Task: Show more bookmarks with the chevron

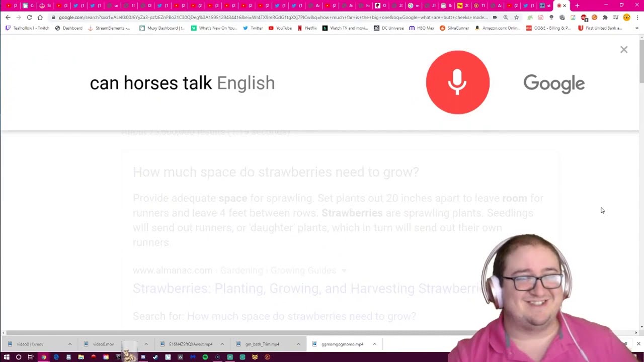Action: click(x=637, y=28)
